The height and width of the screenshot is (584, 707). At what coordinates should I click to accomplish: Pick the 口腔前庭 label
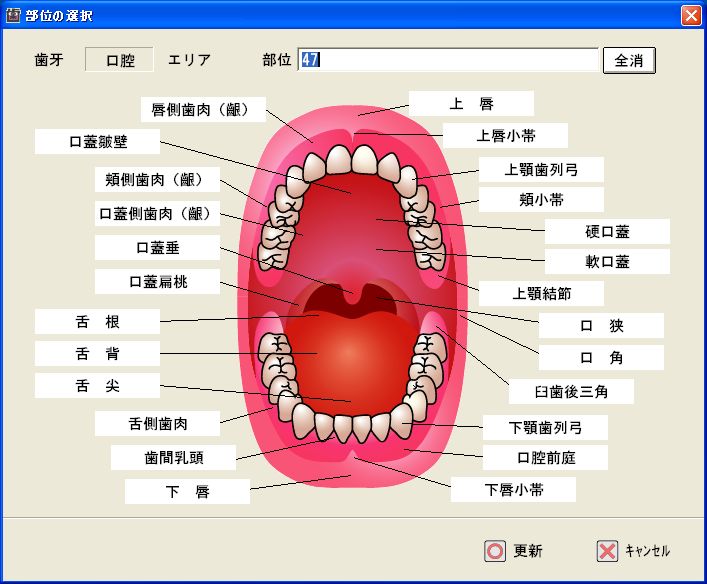coord(546,457)
